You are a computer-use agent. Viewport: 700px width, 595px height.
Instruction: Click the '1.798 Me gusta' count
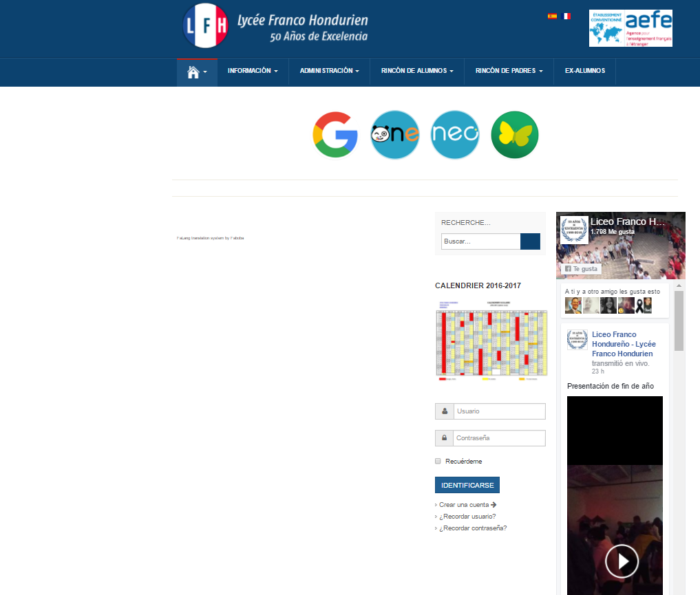[613, 232]
